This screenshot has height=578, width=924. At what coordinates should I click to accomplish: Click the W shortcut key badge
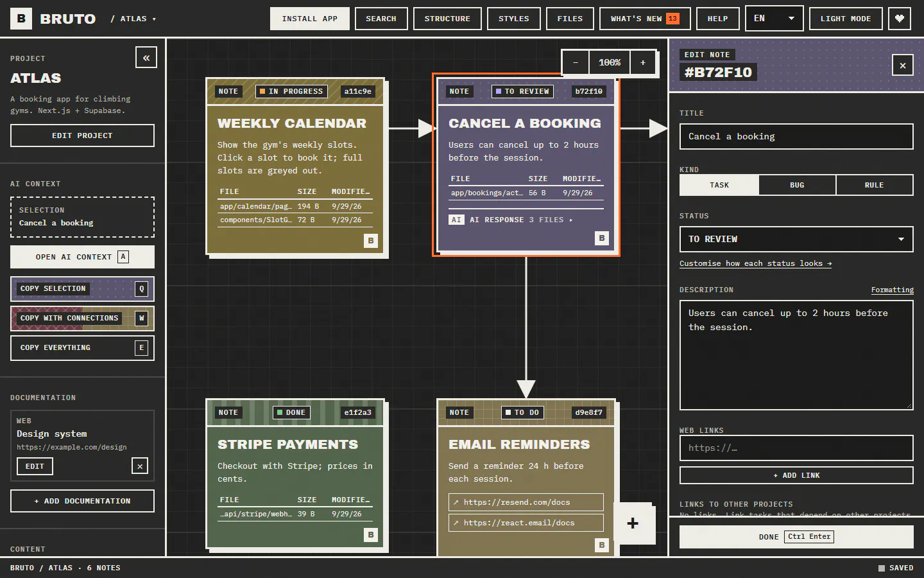point(142,319)
